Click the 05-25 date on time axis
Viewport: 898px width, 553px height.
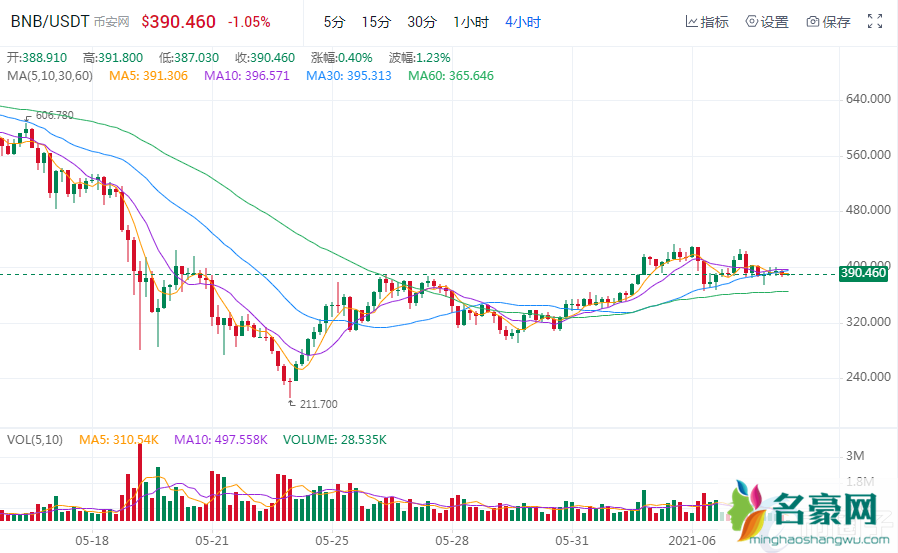(332, 540)
